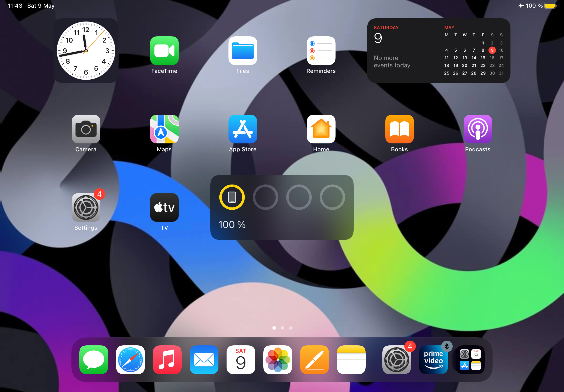
Task: Tap the status bar time 11:43
Action: point(15,5)
